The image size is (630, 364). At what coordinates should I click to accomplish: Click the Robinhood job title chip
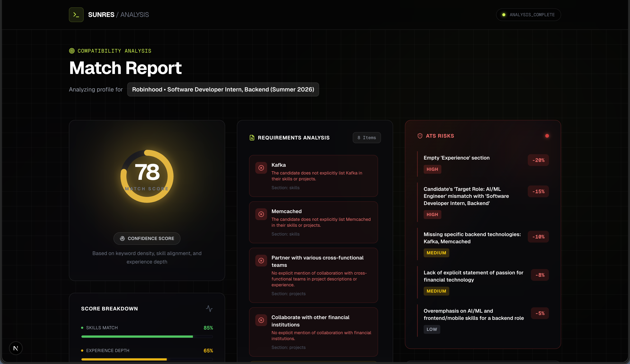[223, 89]
